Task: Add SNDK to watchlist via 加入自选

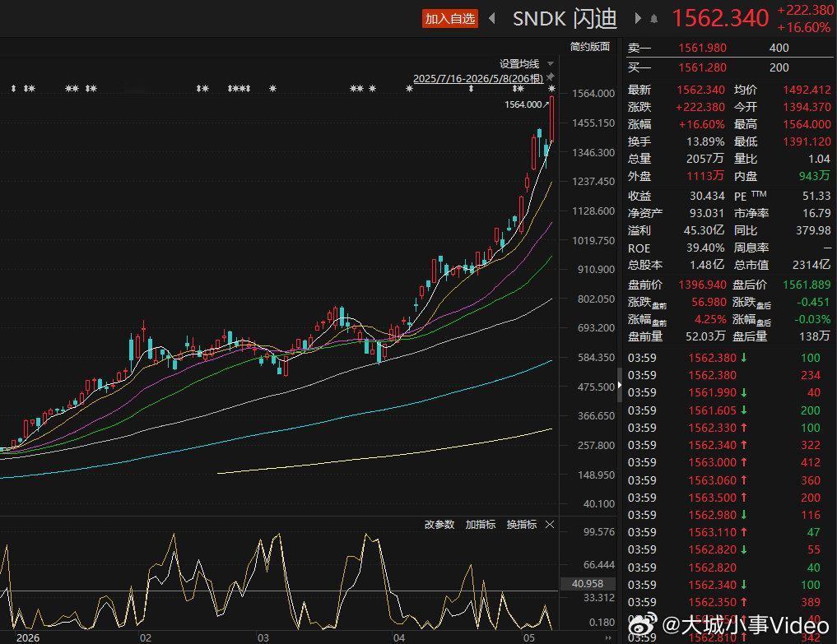Action: click(450, 19)
